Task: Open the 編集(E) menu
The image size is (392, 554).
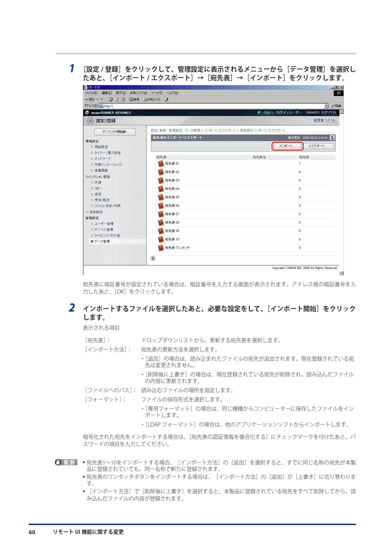Action: click(x=107, y=93)
